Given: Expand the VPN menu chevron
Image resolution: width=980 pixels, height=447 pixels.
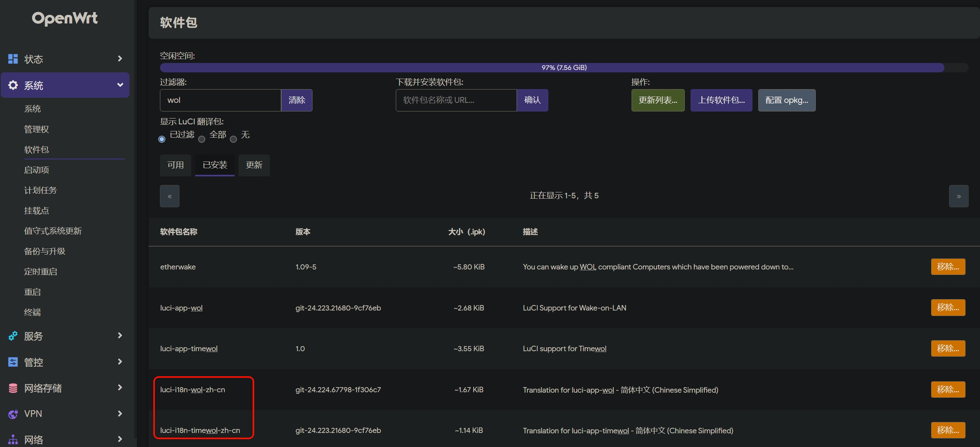Looking at the screenshot, I should (120, 413).
